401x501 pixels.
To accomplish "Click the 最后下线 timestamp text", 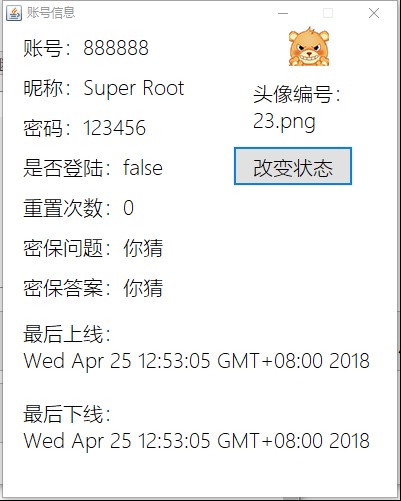I will click(x=197, y=441).
